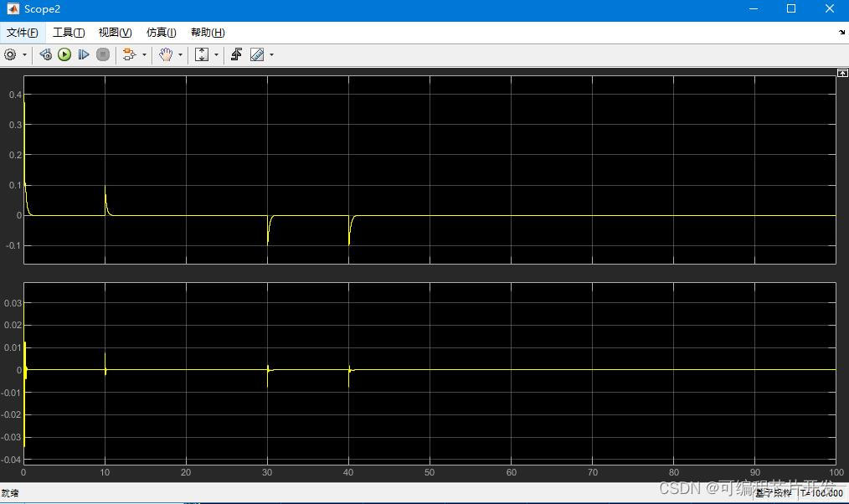
Task: Open the cursor measurements ruler icon
Action: (257, 54)
